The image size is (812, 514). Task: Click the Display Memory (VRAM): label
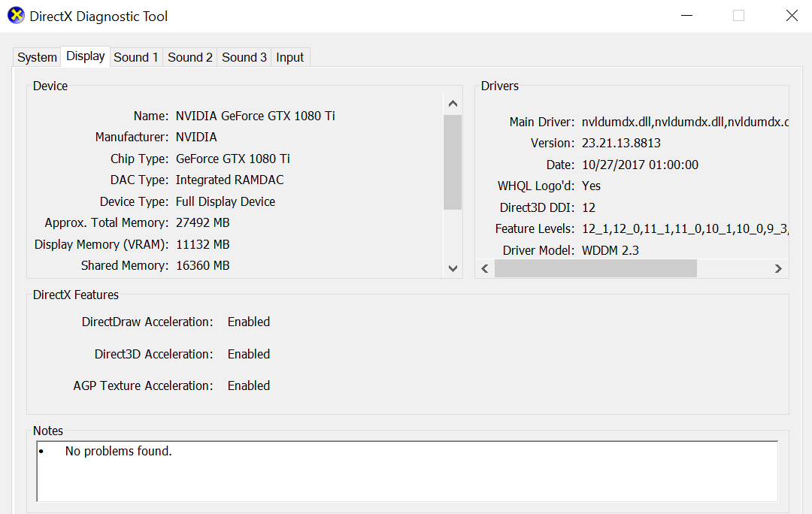pos(101,244)
